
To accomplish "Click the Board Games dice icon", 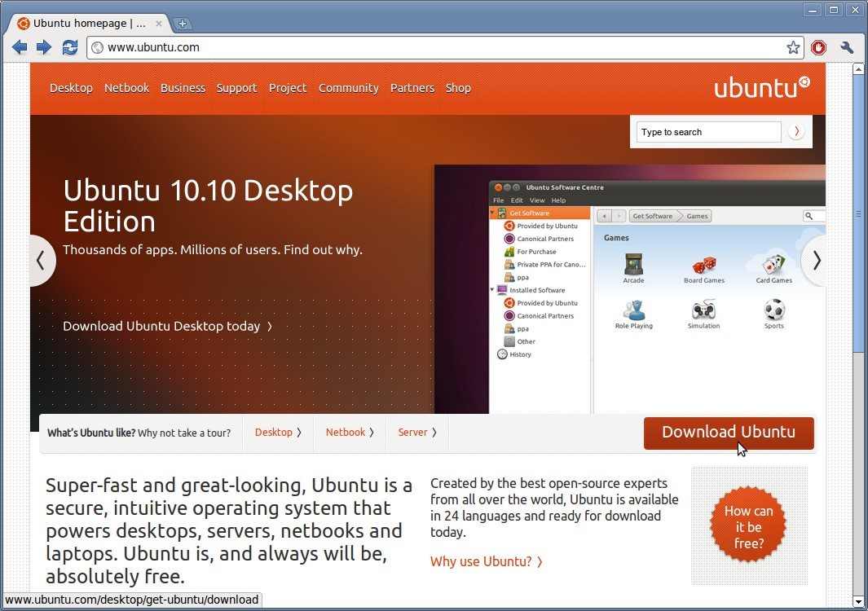I will [704, 265].
